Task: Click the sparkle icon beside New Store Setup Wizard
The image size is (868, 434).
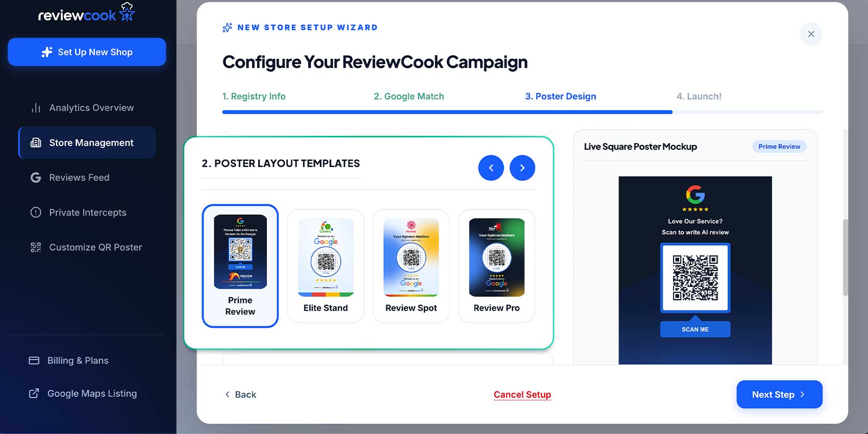Action: (228, 28)
